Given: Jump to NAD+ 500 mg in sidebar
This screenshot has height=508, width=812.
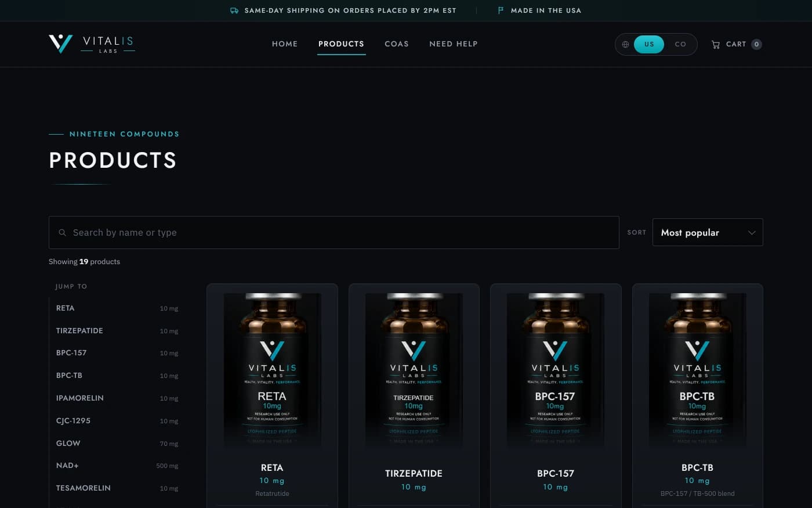Looking at the screenshot, I should 117,466.
